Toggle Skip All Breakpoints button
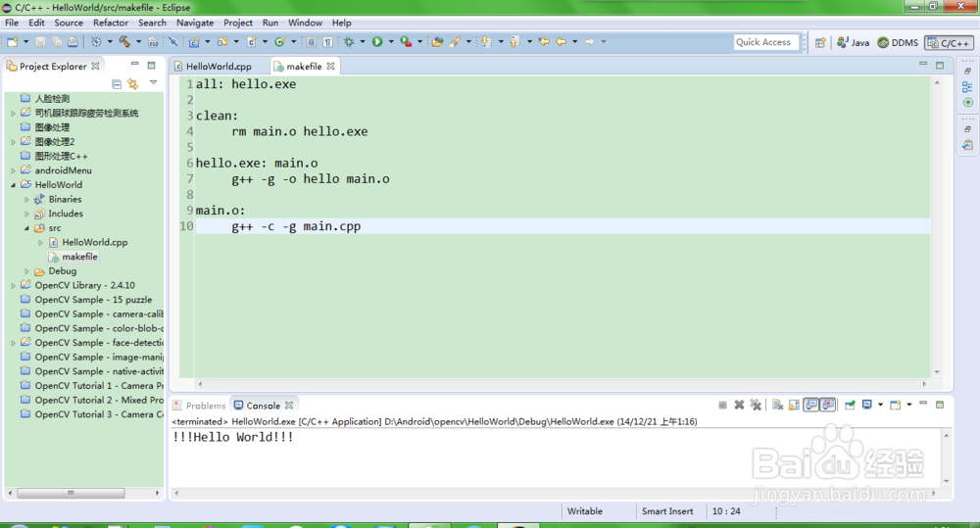The image size is (980, 528). (173, 42)
